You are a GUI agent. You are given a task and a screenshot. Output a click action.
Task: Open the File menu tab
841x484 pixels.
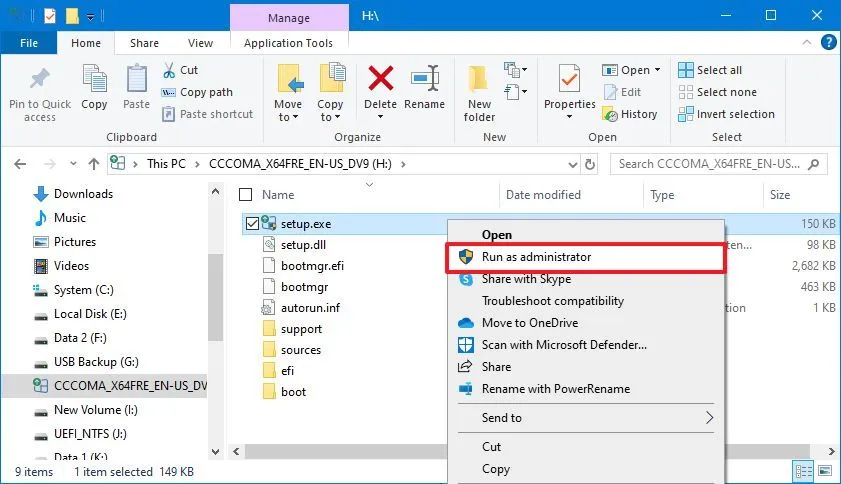coord(29,43)
